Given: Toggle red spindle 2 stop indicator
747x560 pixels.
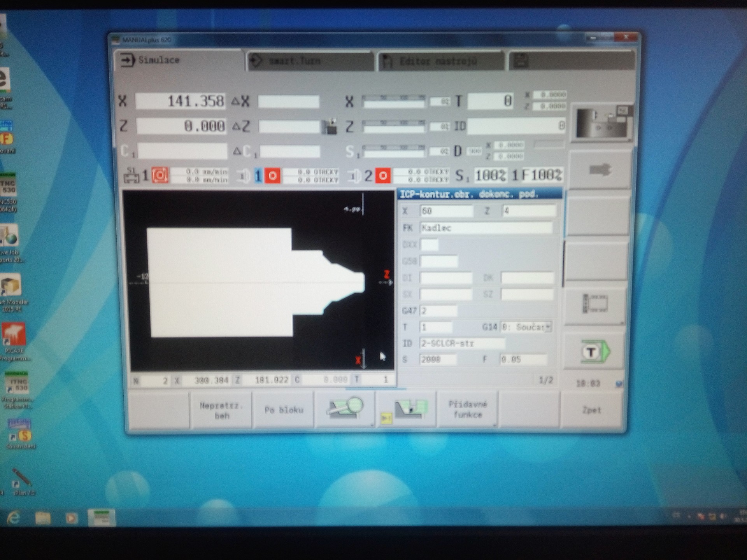Looking at the screenshot, I should (x=382, y=176).
